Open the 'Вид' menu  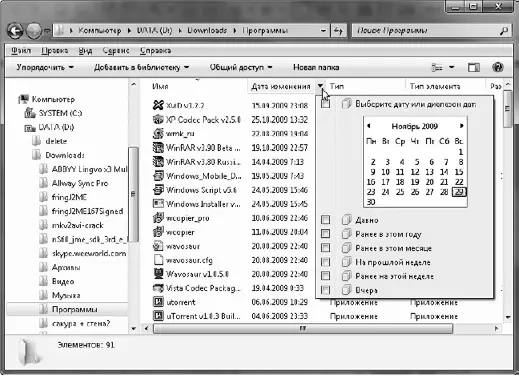(85, 50)
